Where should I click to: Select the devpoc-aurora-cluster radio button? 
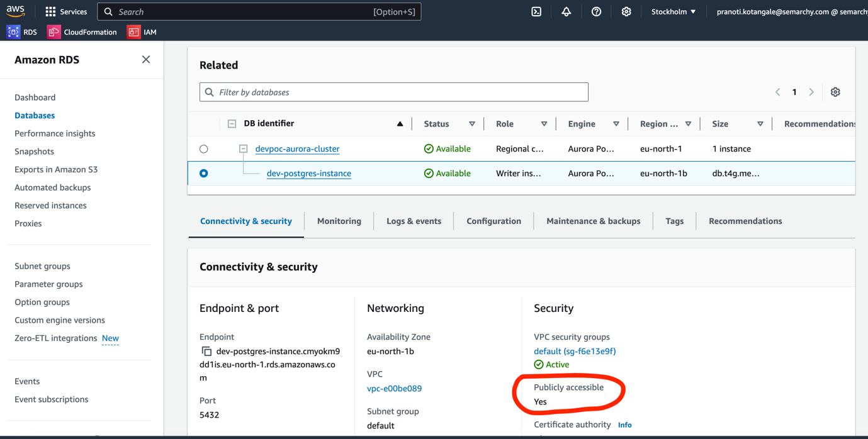tap(203, 149)
